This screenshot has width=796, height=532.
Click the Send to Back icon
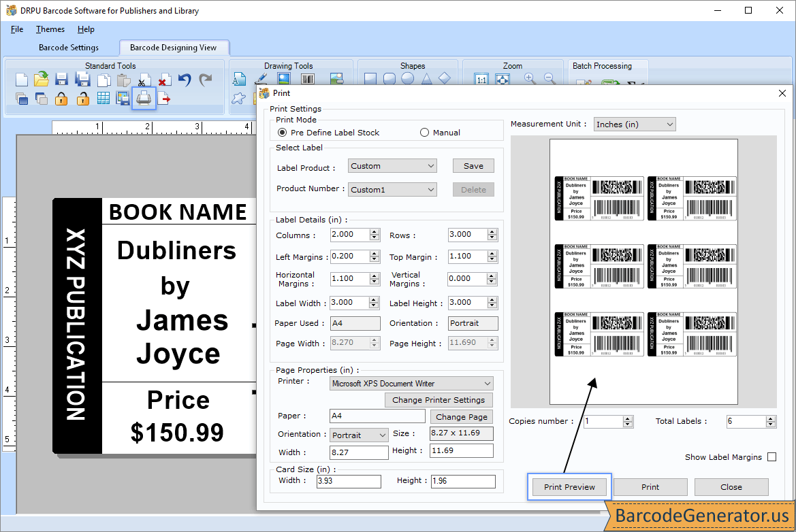coord(42,99)
